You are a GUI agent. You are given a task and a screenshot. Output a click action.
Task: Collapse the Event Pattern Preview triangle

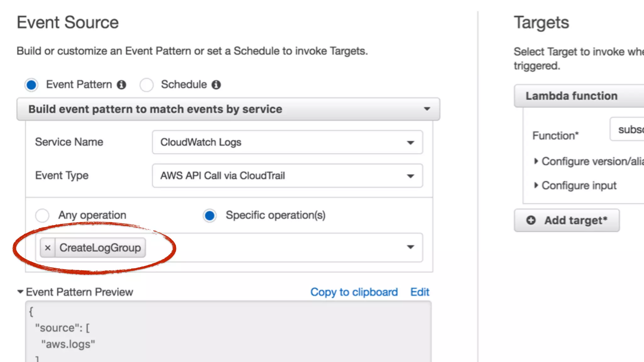pyautogui.click(x=20, y=292)
